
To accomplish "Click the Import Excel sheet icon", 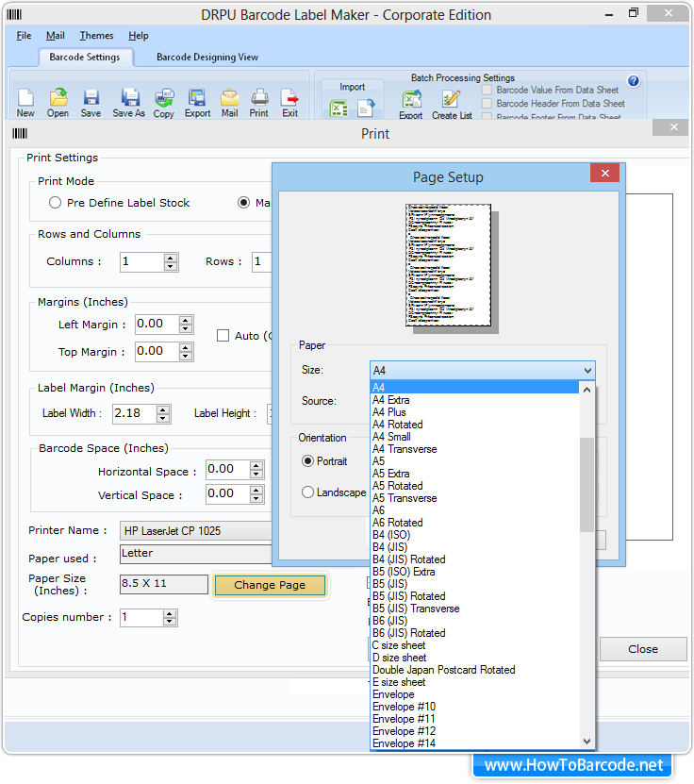I will click(x=339, y=108).
